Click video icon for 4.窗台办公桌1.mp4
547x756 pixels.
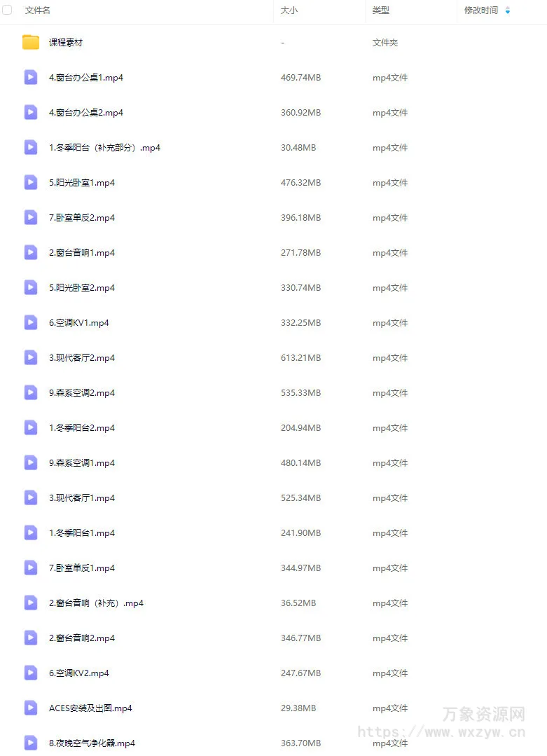(x=31, y=77)
